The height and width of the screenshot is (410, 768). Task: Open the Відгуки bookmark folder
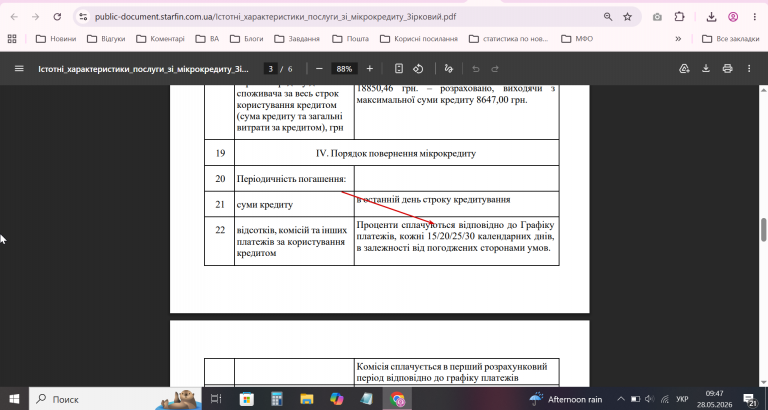tap(106, 38)
